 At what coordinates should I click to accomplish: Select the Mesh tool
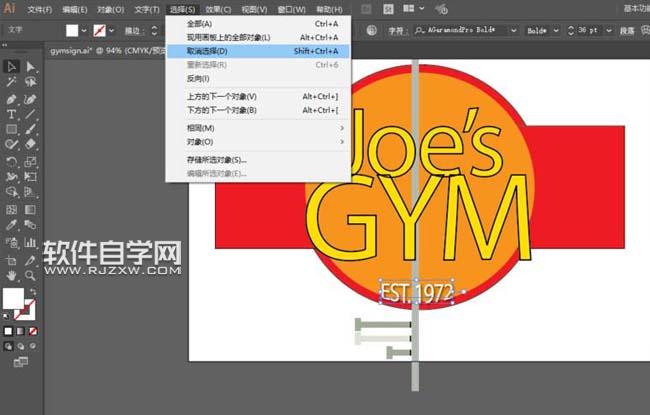pyautogui.click(x=11, y=209)
